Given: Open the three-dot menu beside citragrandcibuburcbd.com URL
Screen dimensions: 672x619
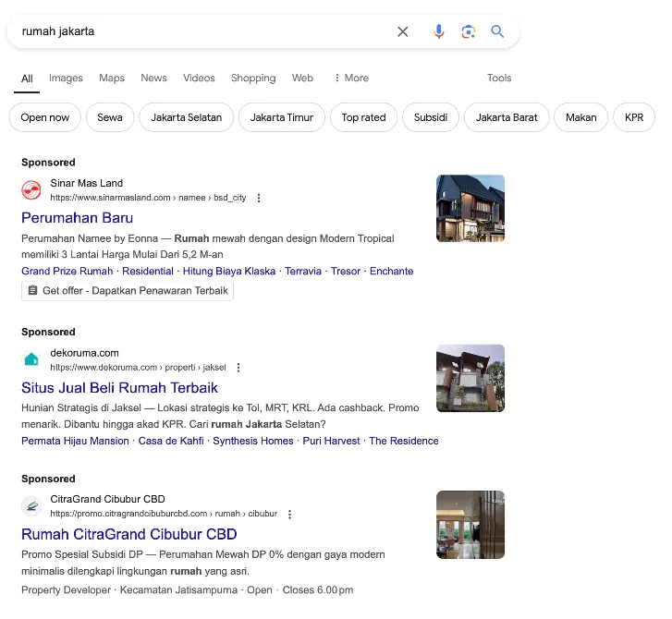Looking at the screenshot, I should (289, 514).
